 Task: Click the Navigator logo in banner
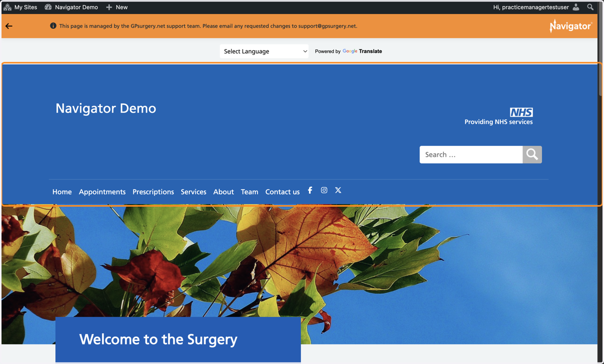(x=570, y=26)
